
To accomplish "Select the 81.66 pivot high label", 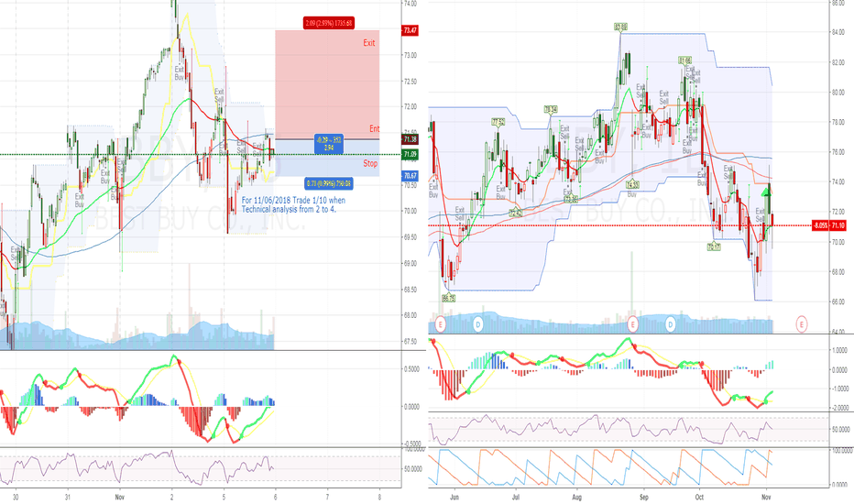I will coord(684,60).
